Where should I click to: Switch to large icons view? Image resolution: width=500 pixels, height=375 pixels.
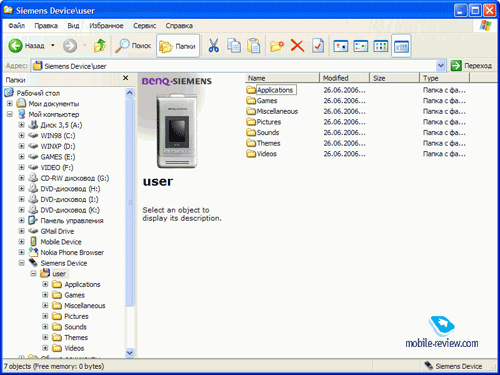point(341,46)
